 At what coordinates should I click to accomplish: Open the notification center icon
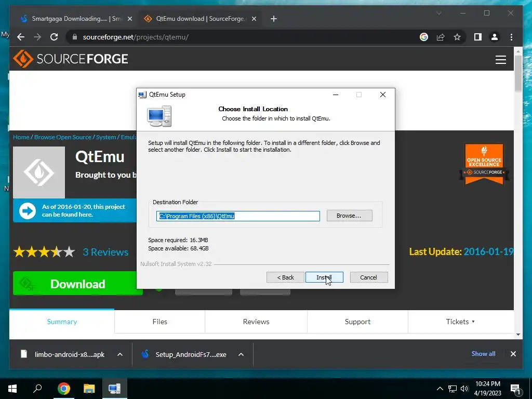tap(515, 389)
